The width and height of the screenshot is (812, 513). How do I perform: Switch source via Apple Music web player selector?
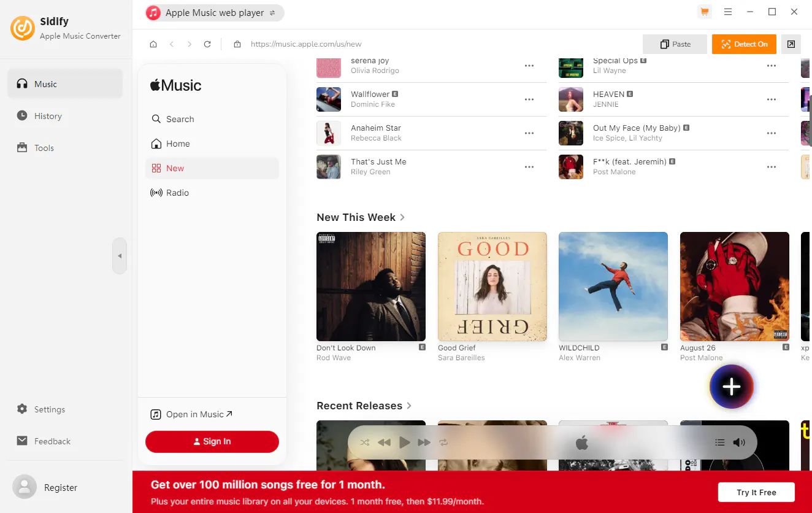(x=215, y=13)
